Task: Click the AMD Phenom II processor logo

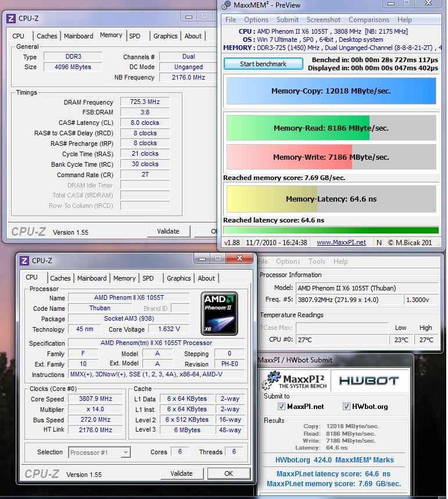Action: pyautogui.click(x=219, y=314)
